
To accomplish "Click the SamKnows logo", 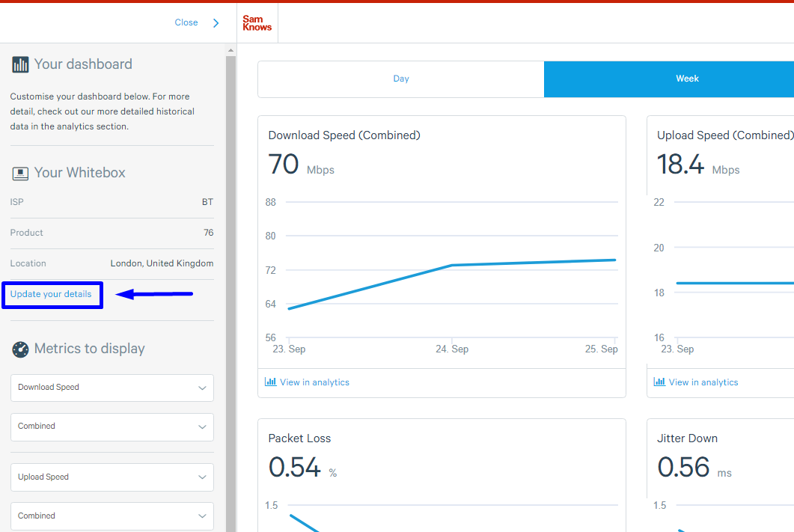I will pos(257,23).
